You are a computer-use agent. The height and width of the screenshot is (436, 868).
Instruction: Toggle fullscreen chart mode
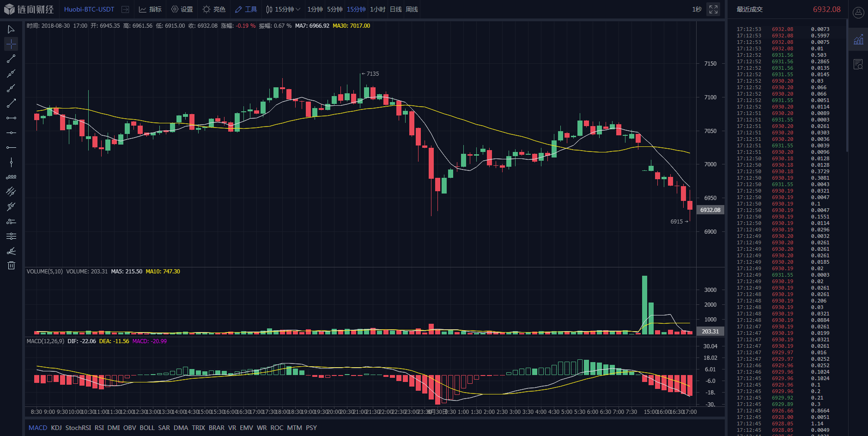click(713, 9)
